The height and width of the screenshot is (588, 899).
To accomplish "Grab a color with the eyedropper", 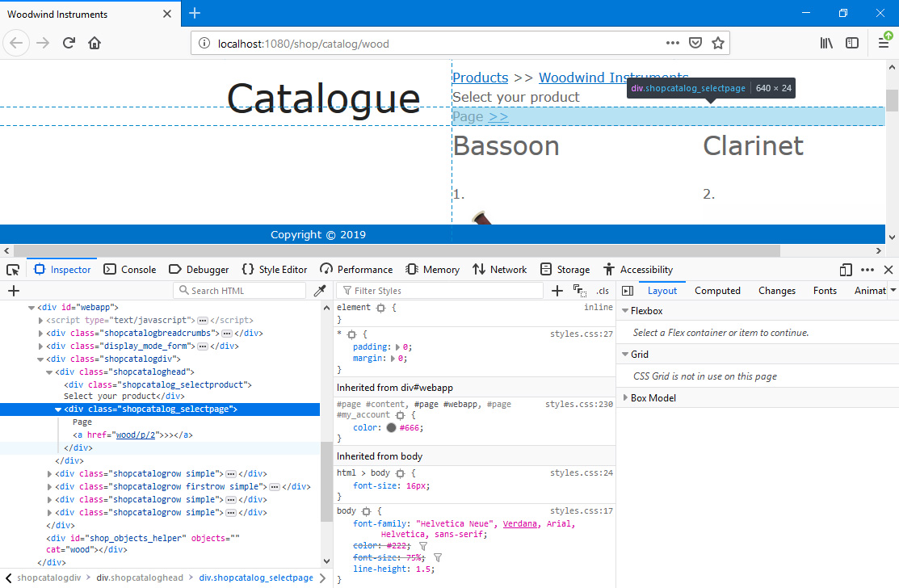I will [x=320, y=291].
